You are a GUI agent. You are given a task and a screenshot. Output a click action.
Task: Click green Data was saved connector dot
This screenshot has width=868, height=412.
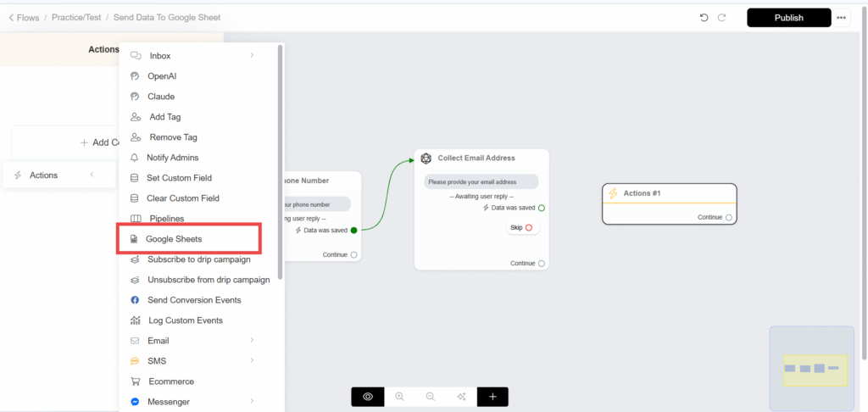353,230
